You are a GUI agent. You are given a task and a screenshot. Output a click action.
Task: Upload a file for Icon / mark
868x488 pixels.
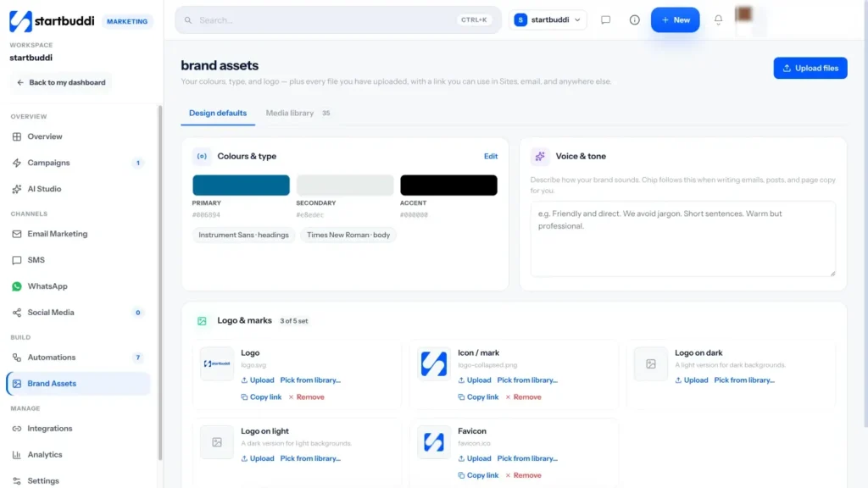coord(475,380)
